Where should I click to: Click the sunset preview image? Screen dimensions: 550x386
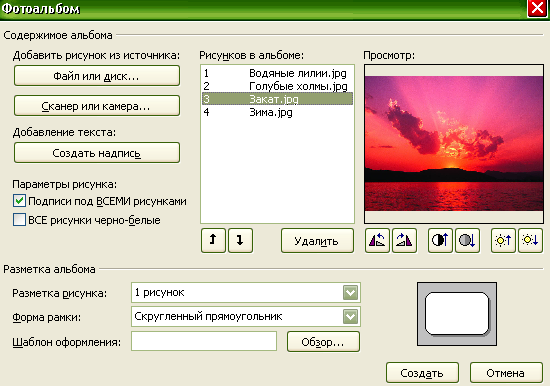[x=454, y=143]
